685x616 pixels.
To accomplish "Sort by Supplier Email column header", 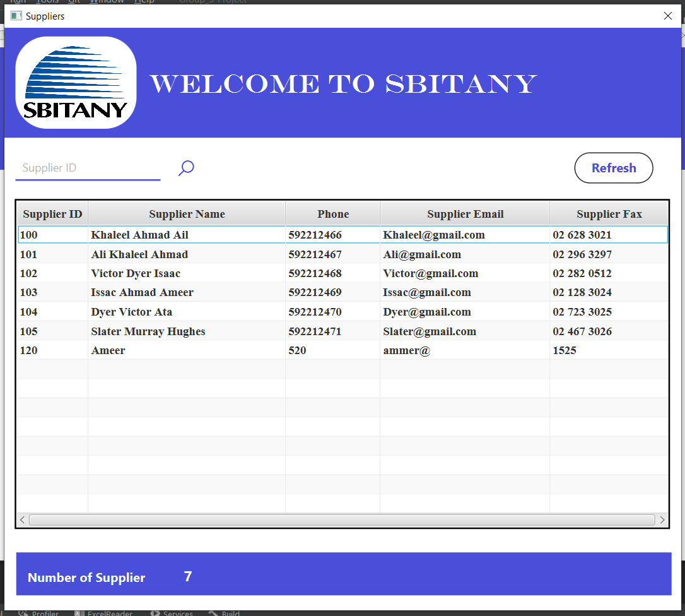I will [x=465, y=214].
